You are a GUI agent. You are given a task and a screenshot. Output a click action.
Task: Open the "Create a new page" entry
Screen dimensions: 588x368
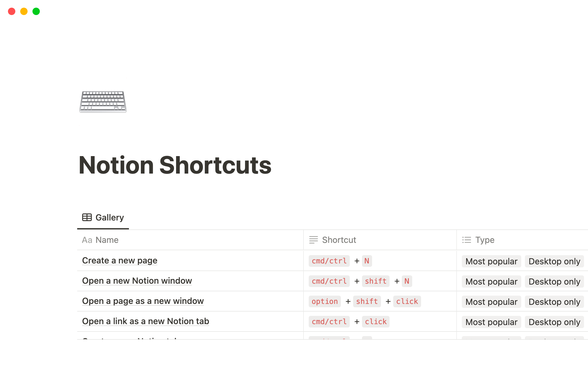(120, 261)
